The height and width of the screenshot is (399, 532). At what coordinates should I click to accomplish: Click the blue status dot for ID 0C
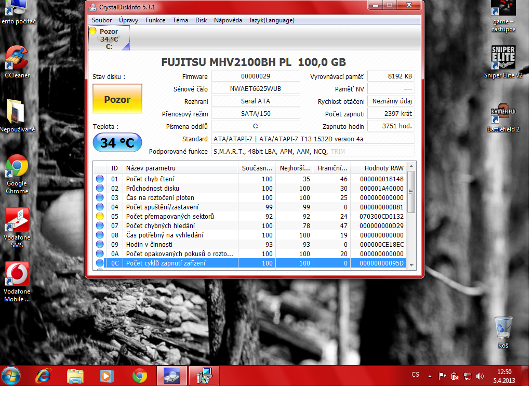(x=100, y=263)
